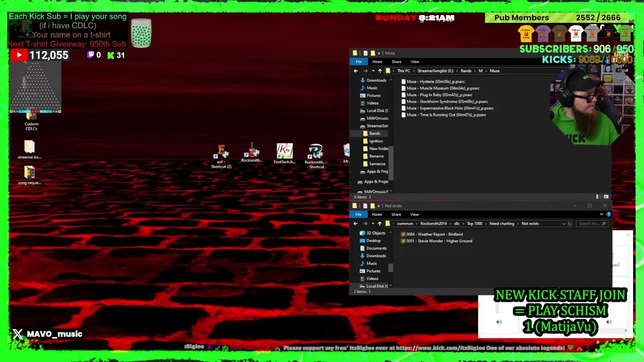Open the song-reque... desktop folder
The image size is (644, 362).
pos(29,175)
